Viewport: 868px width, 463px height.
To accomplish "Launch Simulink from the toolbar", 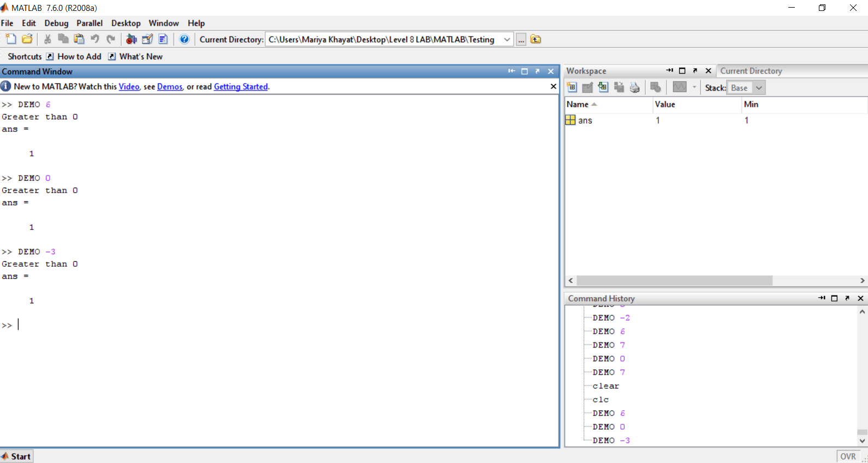I will (x=131, y=39).
